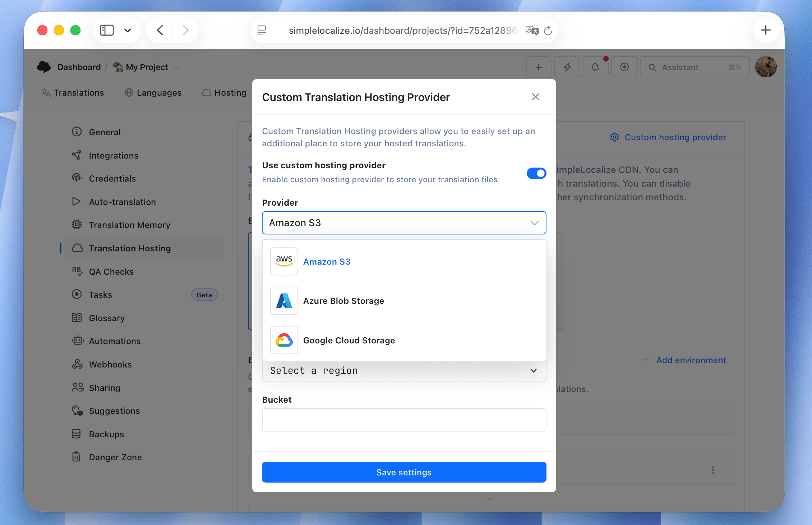
Task: Open the My Project switcher chevron
Action: pos(176,67)
